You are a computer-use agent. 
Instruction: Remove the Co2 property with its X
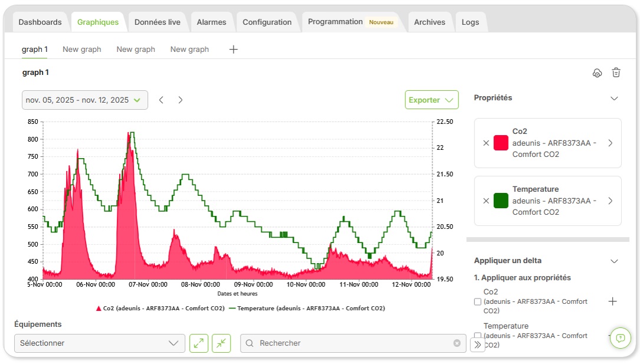tap(485, 143)
